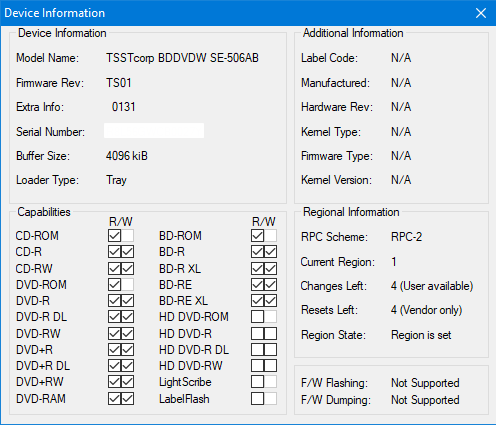Toggle the BD-RE XL read checkbox
Image resolution: width=496 pixels, height=425 pixels.
257,301
